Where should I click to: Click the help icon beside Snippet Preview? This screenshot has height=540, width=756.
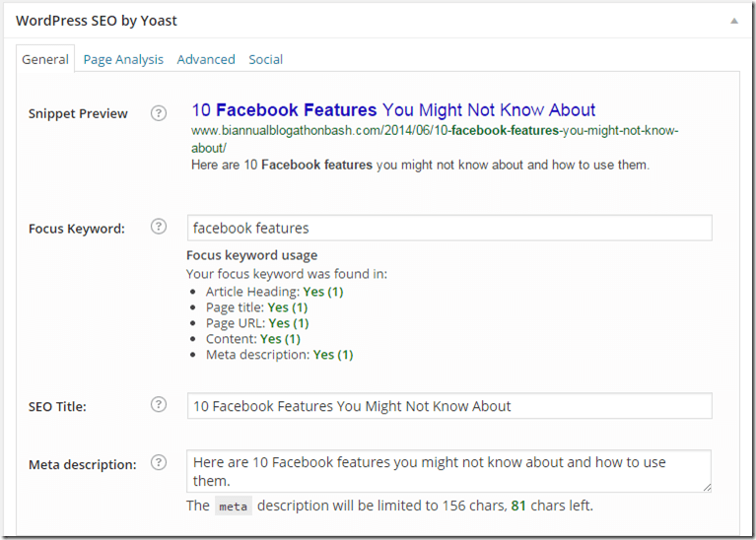coord(159,113)
